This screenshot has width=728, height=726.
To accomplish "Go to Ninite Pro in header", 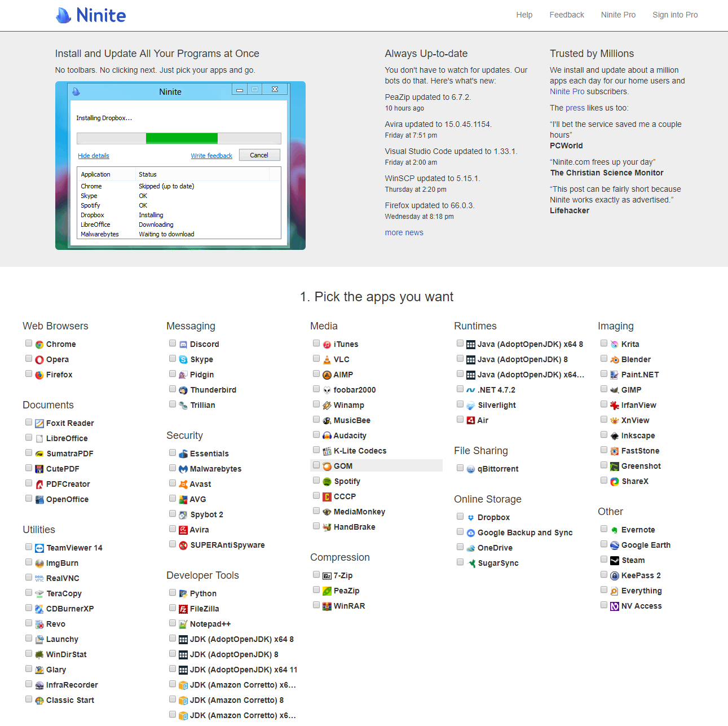I will tap(618, 15).
